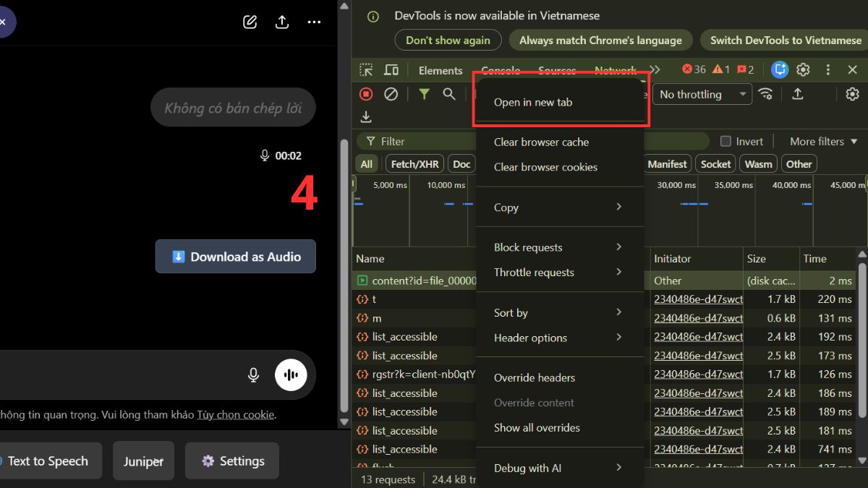
Task: Select the Other filter chip
Action: point(799,164)
